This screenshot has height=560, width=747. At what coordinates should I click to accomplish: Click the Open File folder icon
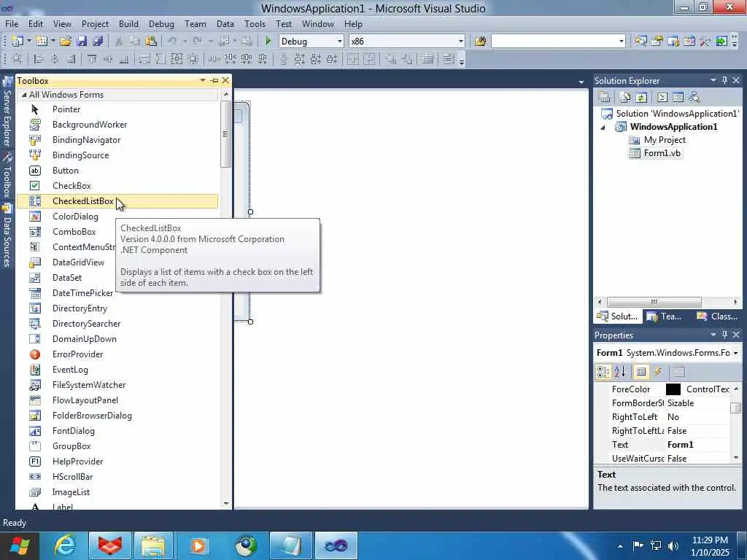[66, 42]
